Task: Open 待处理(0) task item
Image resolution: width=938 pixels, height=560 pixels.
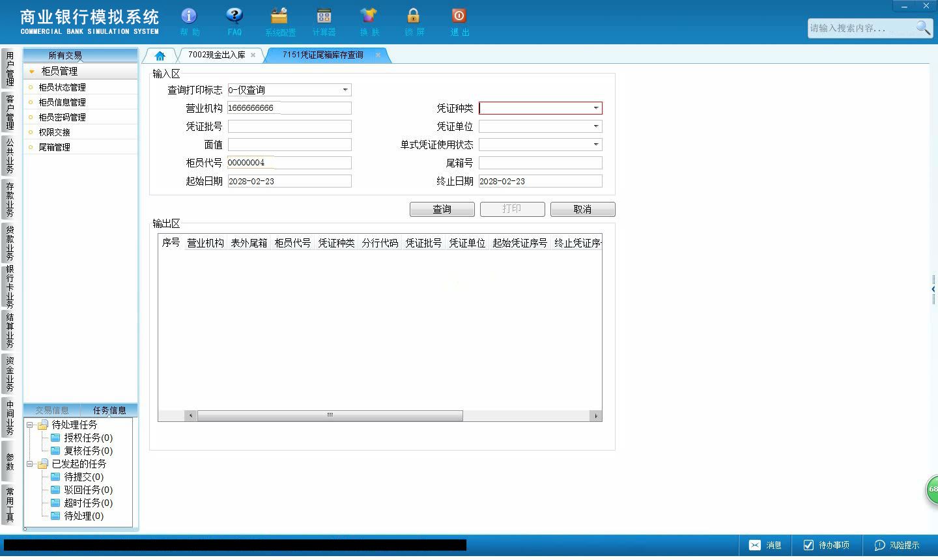Action: [x=77, y=516]
